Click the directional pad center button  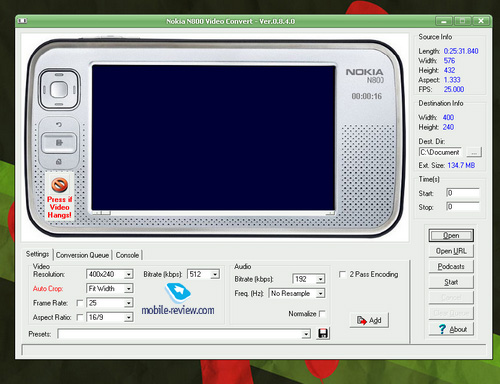pyautogui.click(x=59, y=89)
